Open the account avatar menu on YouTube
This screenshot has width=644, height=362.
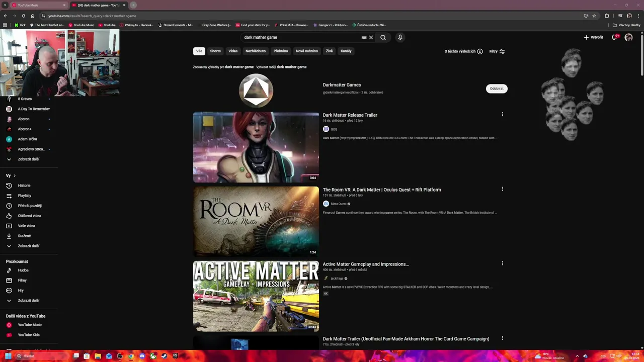pyautogui.click(x=628, y=37)
